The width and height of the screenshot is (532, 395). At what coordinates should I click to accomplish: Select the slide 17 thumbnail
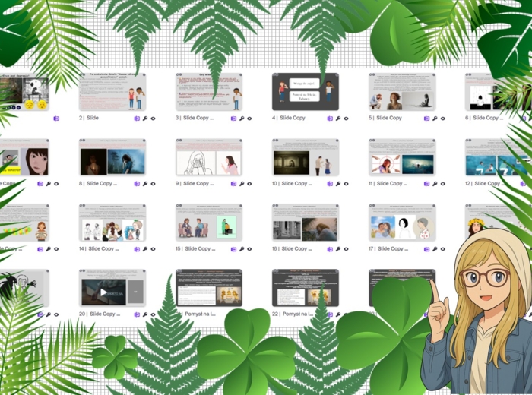[402, 223]
